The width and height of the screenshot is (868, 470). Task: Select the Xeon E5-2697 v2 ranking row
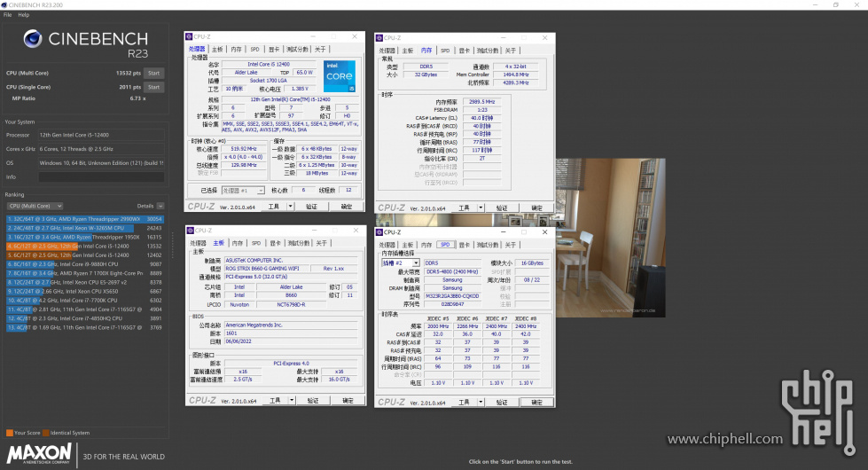click(x=85, y=282)
